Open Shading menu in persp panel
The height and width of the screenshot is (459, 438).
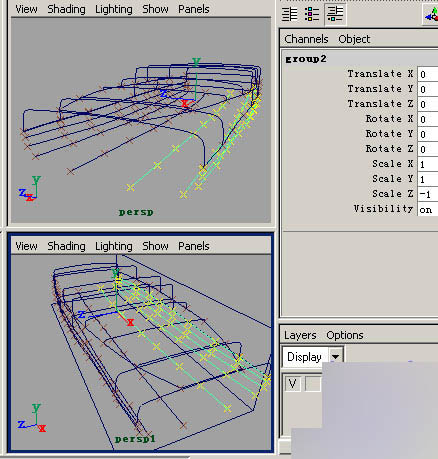coord(66,9)
